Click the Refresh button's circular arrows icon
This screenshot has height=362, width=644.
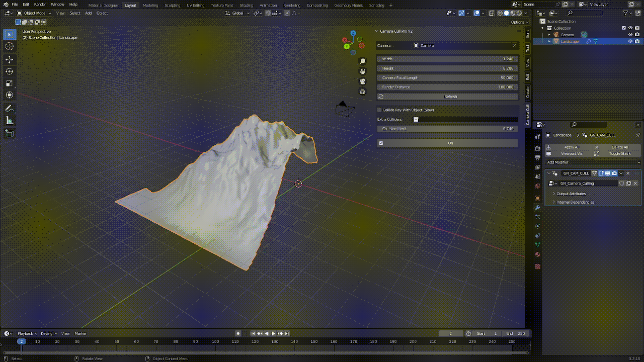tap(381, 97)
